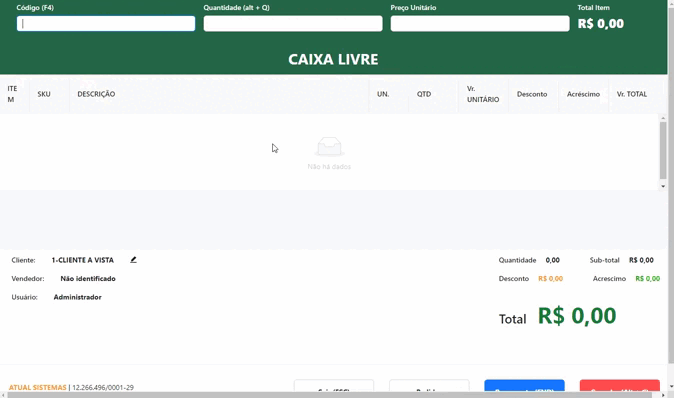Click the Sub-total R$ 0,00 value
674x398 pixels.
(x=641, y=260)
